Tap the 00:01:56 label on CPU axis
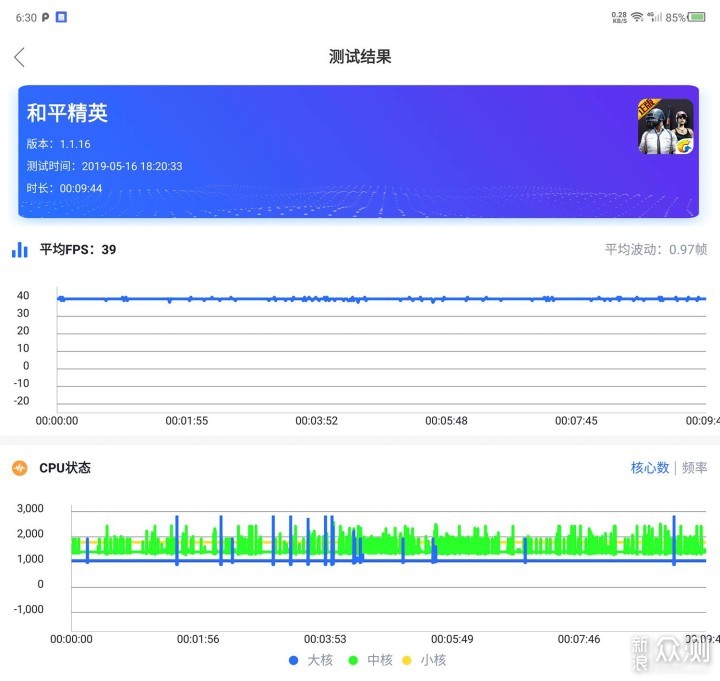 pos(198,639)
